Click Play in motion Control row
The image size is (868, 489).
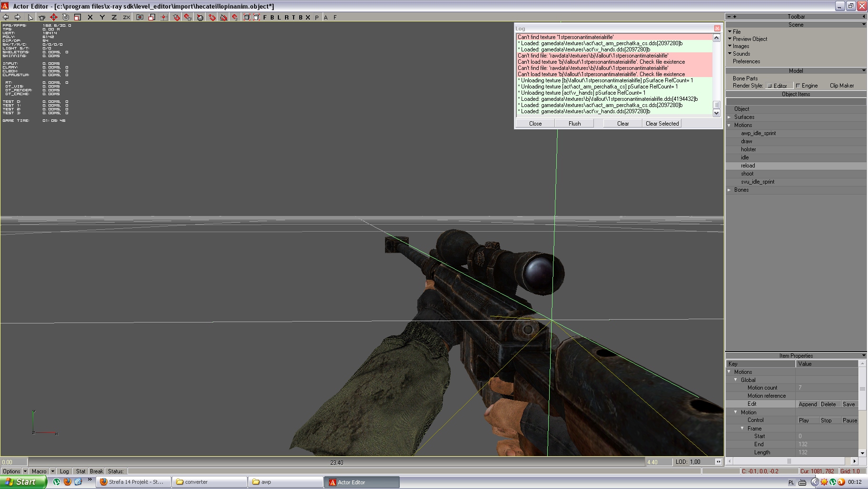pos(804,421)
